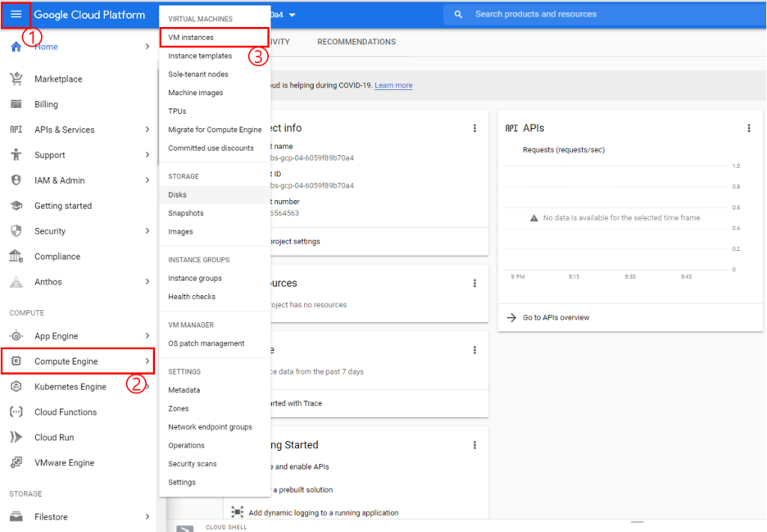
Task: Click the COVID-19 Learn more link
Action: tap(393, 85)
